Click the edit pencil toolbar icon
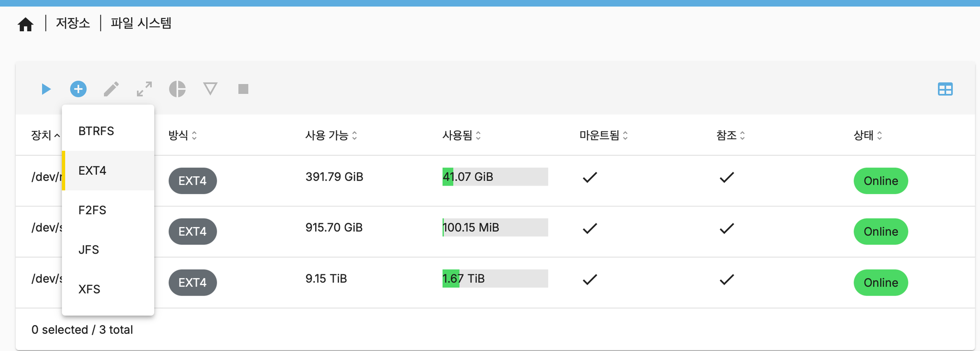 (111, 89)
